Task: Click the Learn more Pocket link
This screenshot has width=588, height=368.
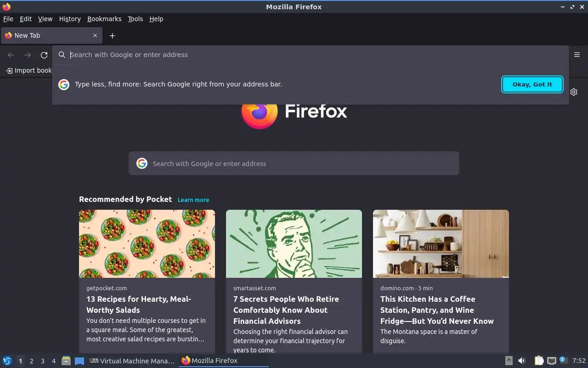Action: pos(193,200)
